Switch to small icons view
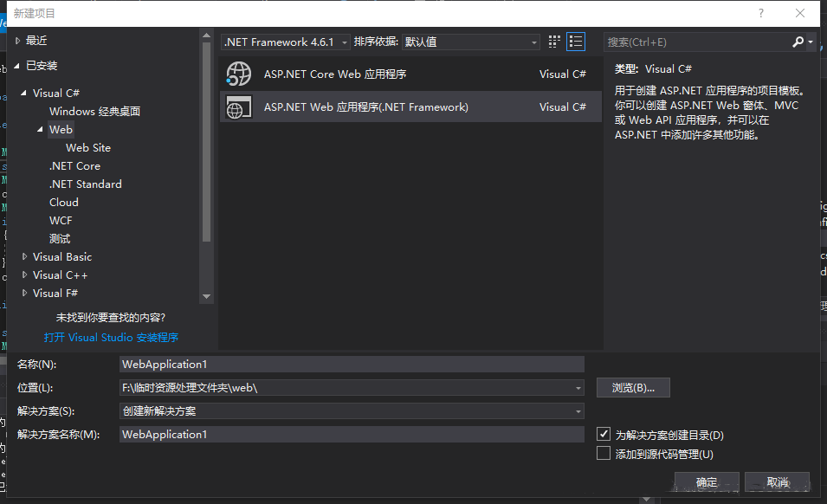Image resolution: width=827 pixels, height=504 pixels. [x=554, y=42]
